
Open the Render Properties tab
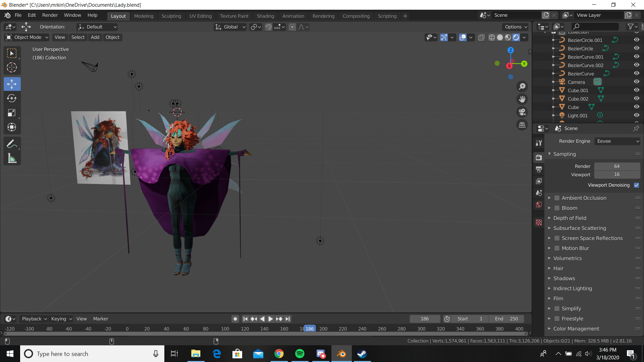(539, 157)
